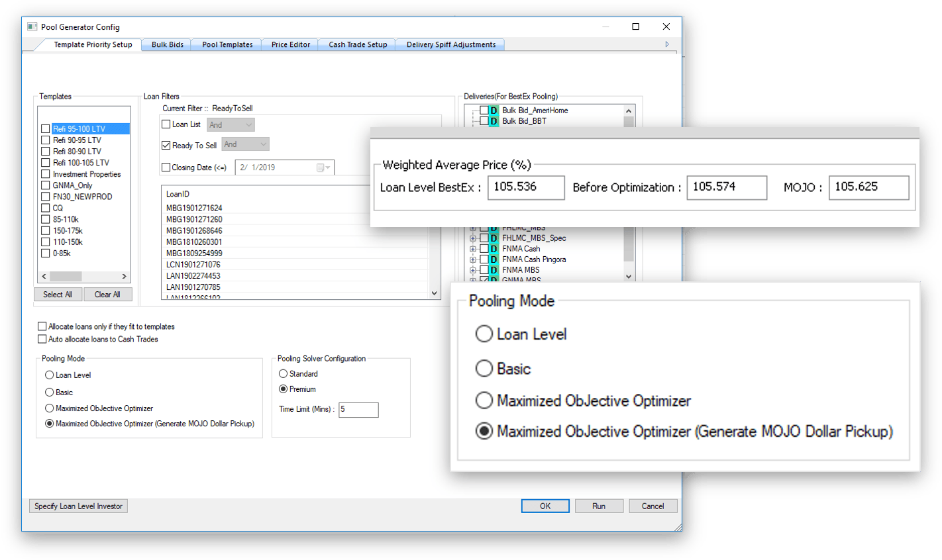The height and width of the screenshot is (560, 942).
Task: Click templates list scroll-right arrow
Action: tap(124, 276)
